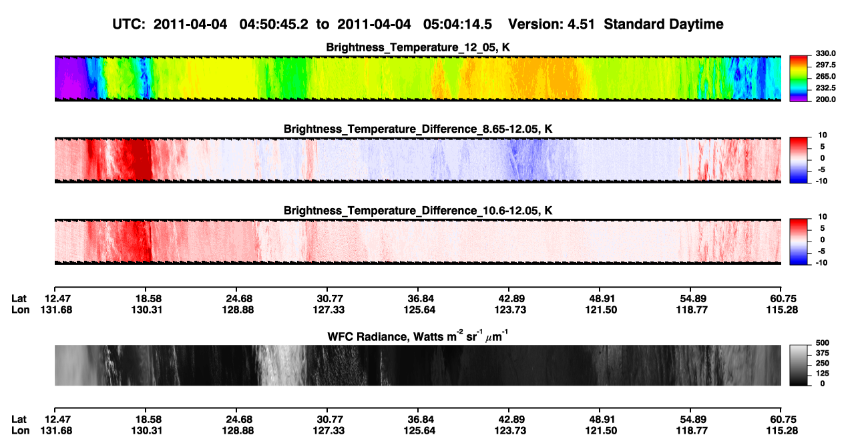Click latitude 30.77 below the WFC panel
The width and height of the screenshot is (868, 445).
click(x=327, y=420)
